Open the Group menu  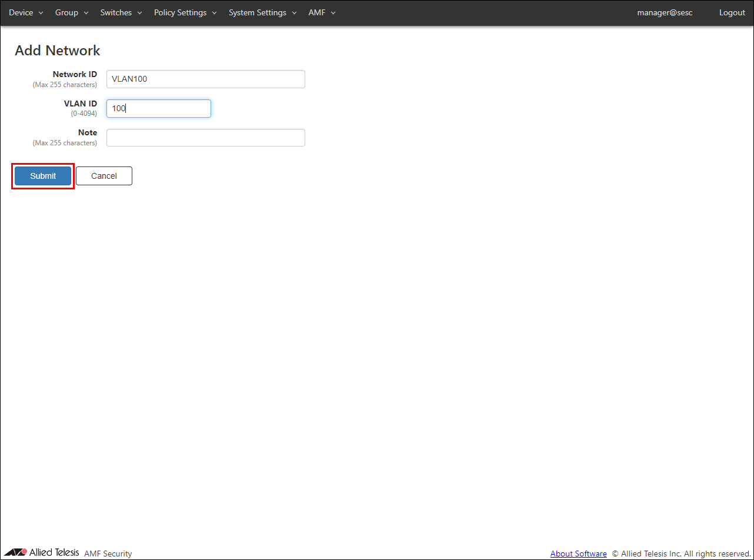[x=66, y=12]
